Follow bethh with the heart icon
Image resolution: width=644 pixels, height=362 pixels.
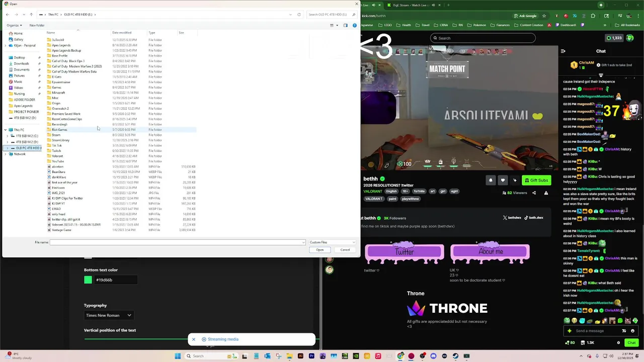(503, 180)
